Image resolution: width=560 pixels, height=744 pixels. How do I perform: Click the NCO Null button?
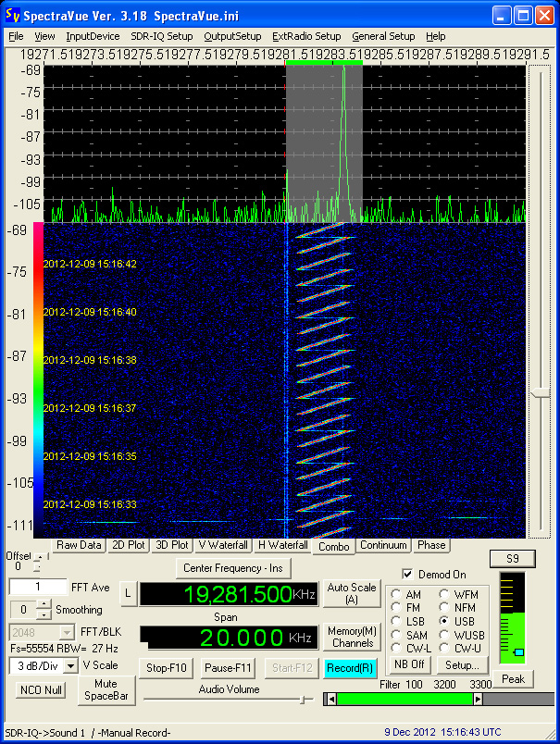click(x=41, y=690)
